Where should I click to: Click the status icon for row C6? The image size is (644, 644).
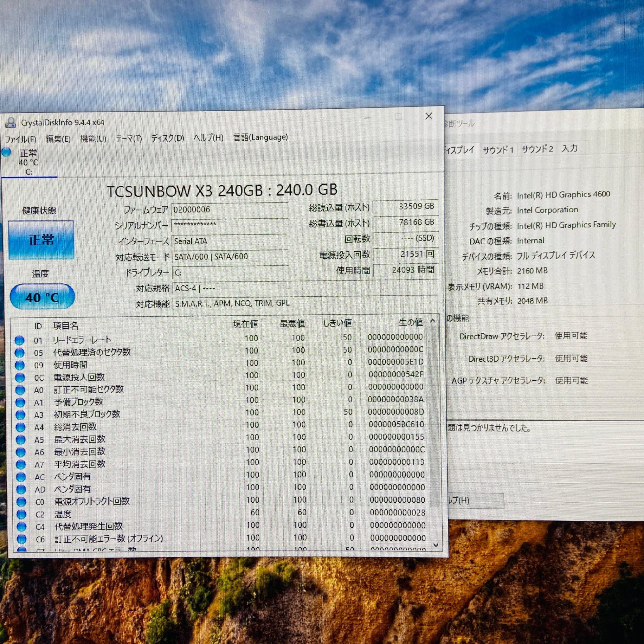pyautogui.click(x=22, y=539)
